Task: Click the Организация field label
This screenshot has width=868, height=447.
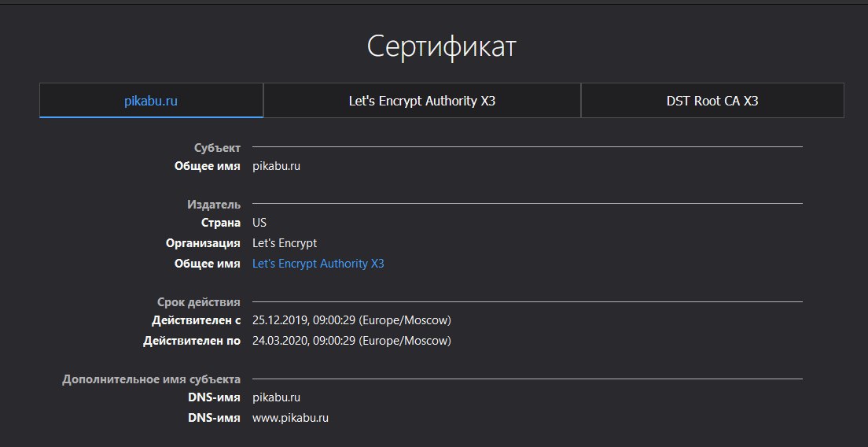Action: [203, 243]
